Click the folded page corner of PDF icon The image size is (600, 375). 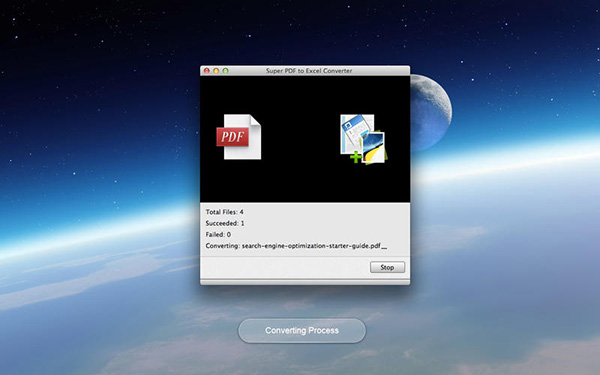(255, 120)
